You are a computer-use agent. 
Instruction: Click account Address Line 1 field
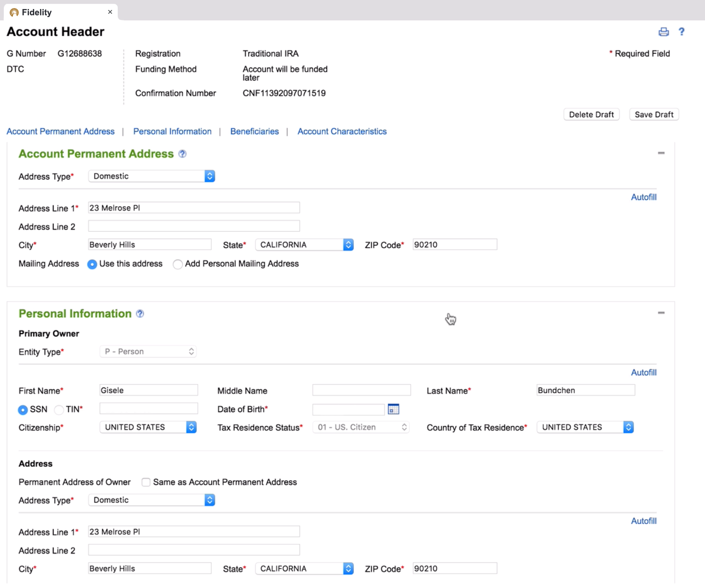point(194,208)
